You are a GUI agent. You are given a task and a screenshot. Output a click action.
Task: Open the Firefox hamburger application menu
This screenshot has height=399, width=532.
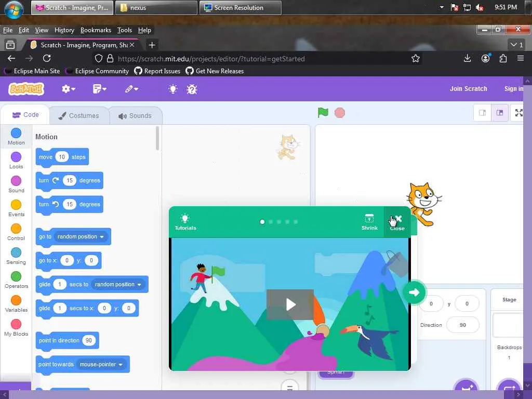pos(521,58)
